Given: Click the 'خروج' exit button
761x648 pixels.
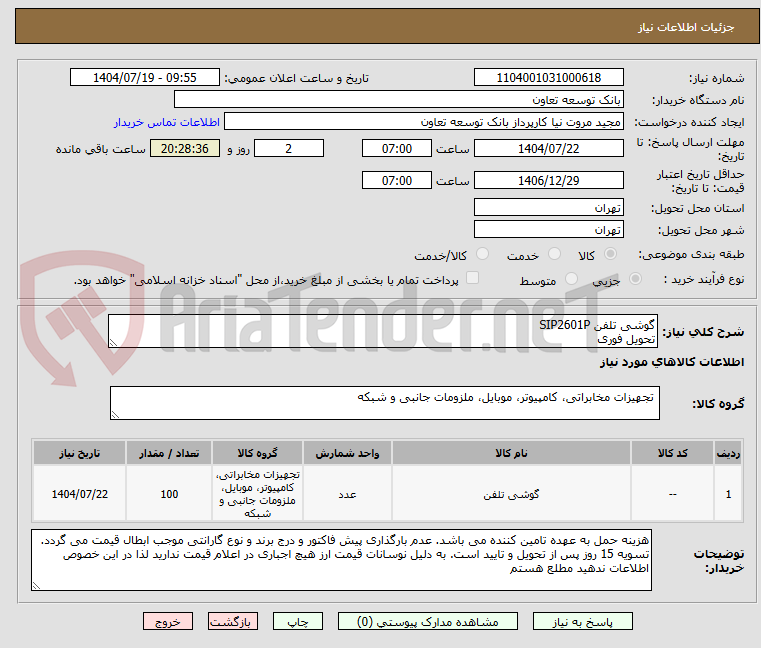Looking at the screenshot, I should point(167,622).
